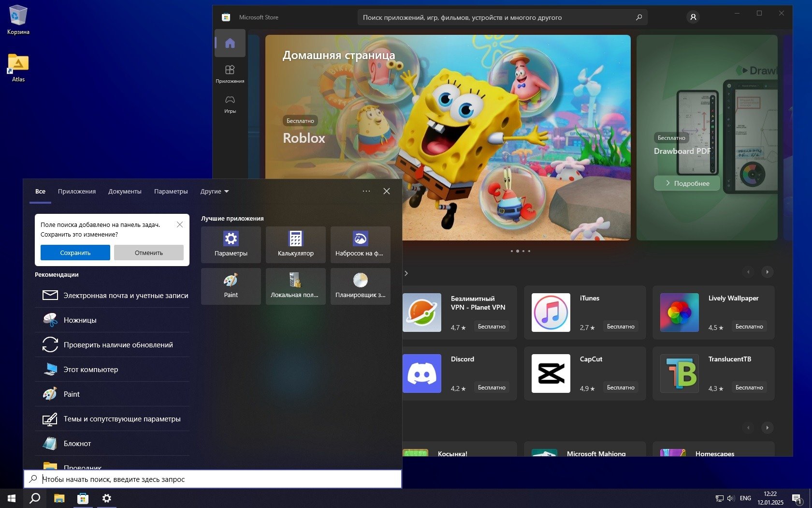Launch the Paint tile in top apps
This screenshot has width=812, height=508.
coord(231,286)
